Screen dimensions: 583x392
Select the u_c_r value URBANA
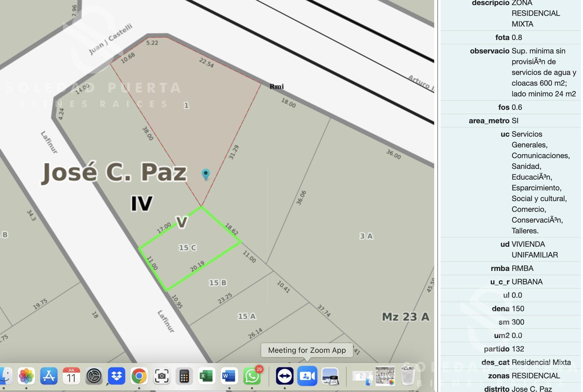click(527, 282)
